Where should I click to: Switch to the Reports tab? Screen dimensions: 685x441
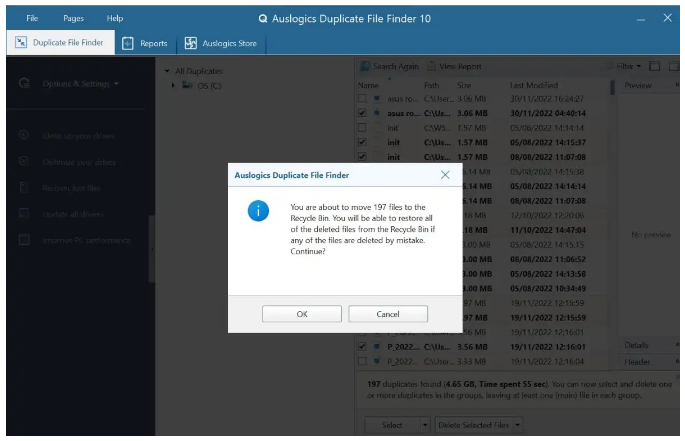pyautogui.click(x=145, y=43)
